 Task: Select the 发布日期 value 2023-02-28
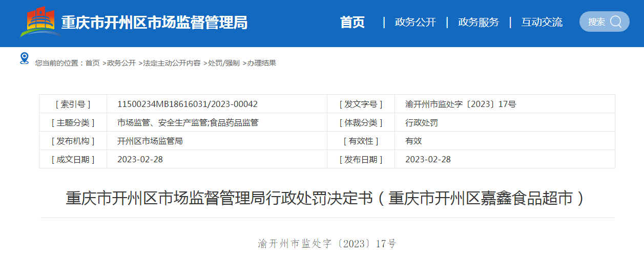coord(428,159)
